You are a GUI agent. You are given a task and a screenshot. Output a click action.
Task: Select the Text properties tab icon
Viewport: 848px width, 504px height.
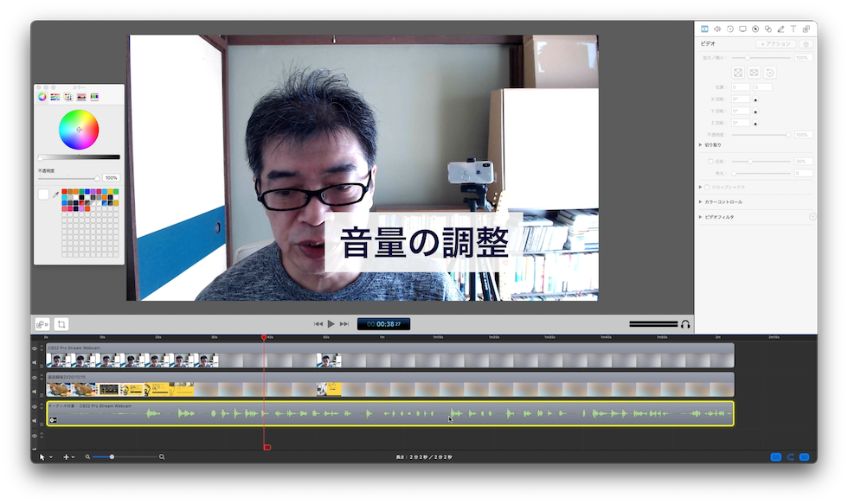(793, 29)
